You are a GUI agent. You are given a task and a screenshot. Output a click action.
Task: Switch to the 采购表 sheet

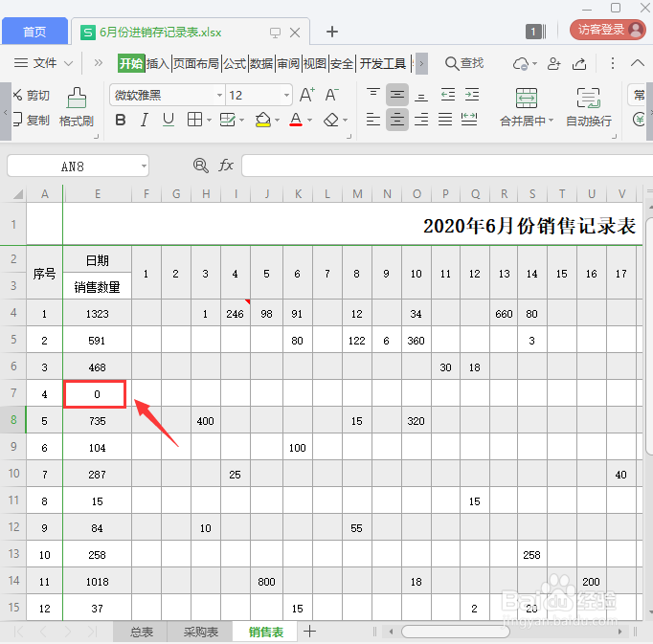(200, 632)
